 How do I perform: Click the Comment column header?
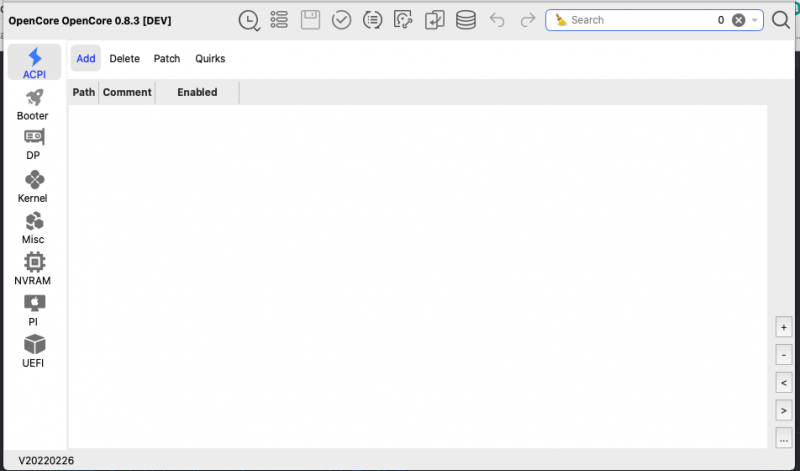click(127, 92)
